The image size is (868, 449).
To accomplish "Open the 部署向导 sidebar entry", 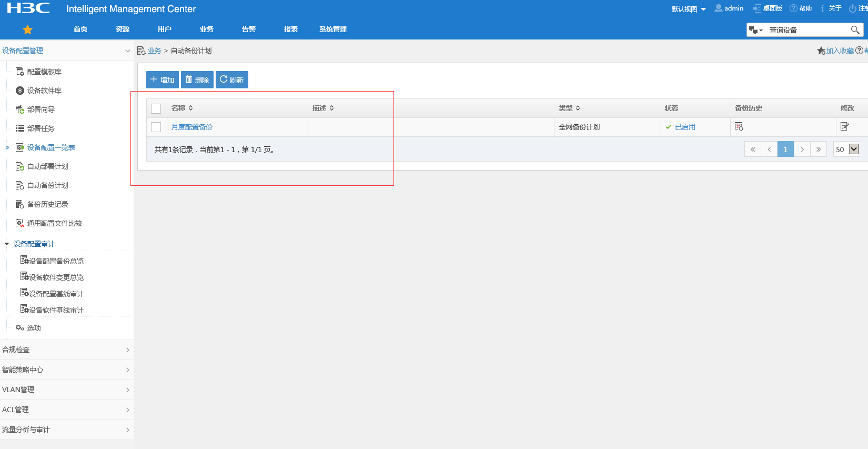I will [41, 109].
